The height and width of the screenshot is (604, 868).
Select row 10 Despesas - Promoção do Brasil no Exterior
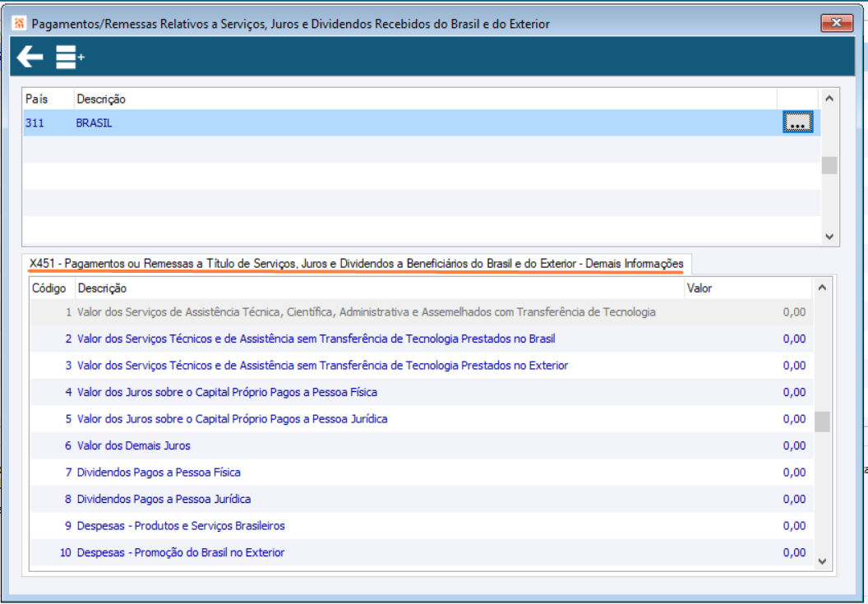coord(422,552)
